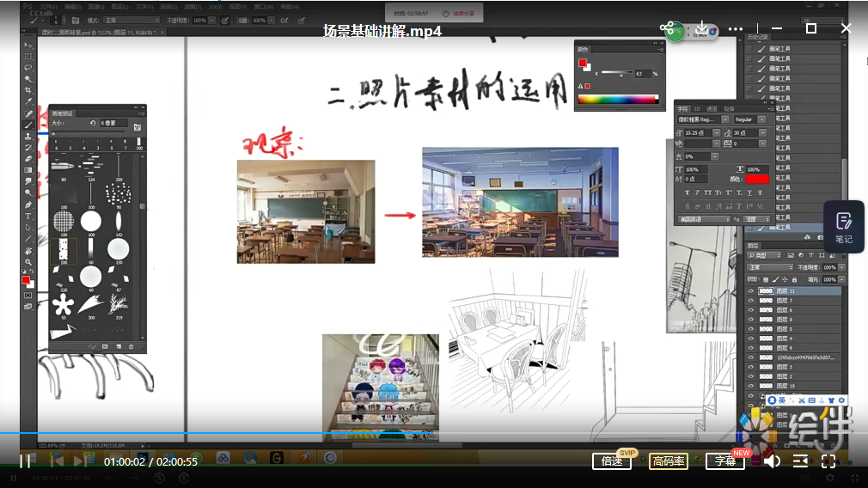The height and width of the screenshot is (488, 868).
Task: Hide layer 图层 5 via eye icon
Action: [750, 329]
